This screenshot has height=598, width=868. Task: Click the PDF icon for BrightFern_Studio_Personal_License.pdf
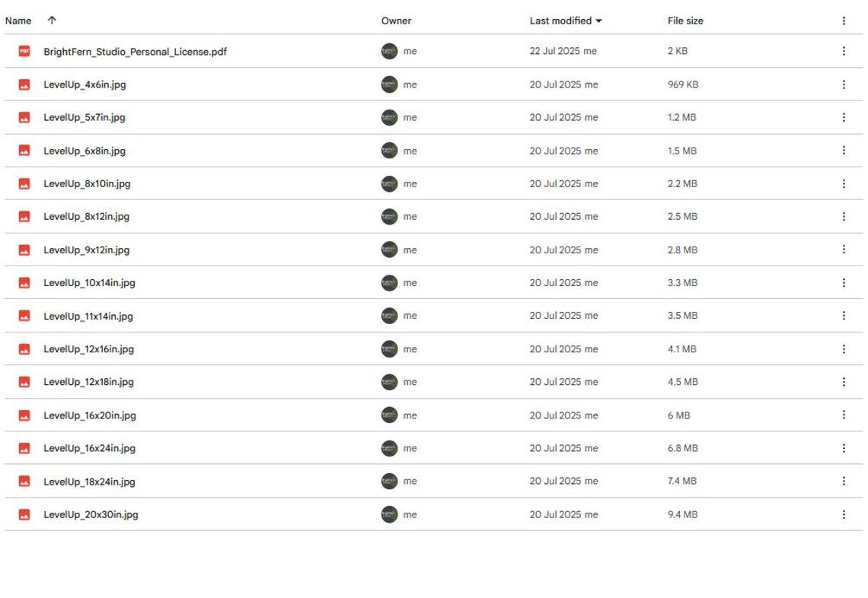pyautogui.click(x=24, y=51)
